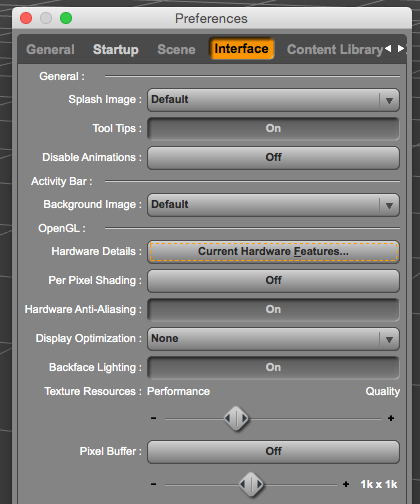This screenshot has height=504, width=420.
Task: Click the Texture Resources minus icon
Action: [x=153, y=418]
